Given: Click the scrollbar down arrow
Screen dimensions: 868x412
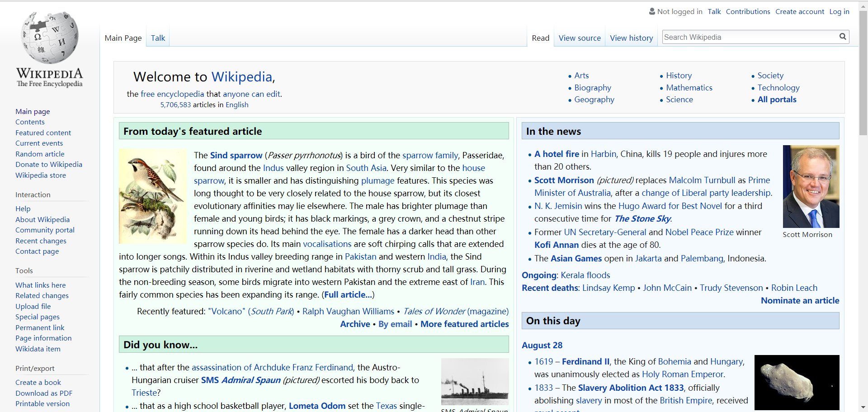Looking at the screenshot, I should [863, 407].
